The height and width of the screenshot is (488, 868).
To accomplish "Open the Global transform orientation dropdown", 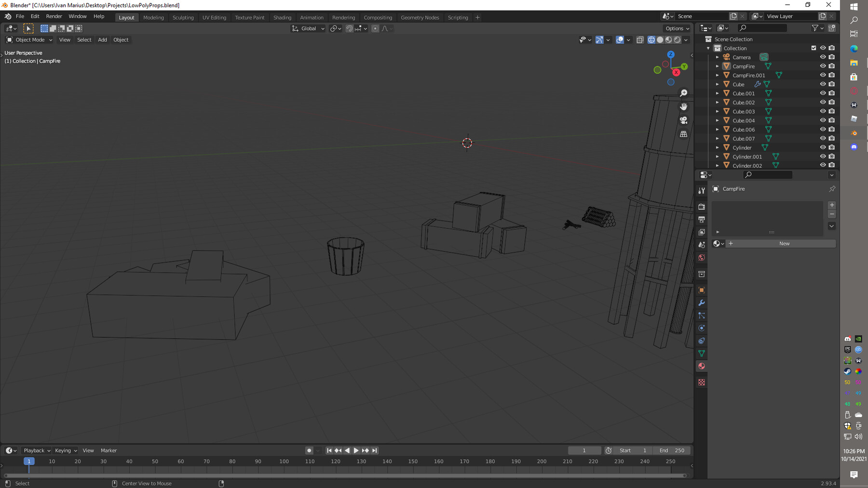I will click(308, 28).
